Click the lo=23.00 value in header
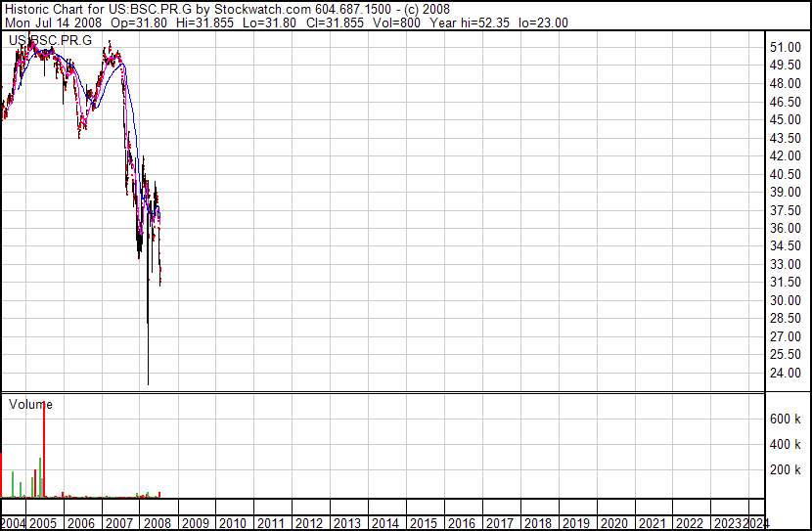Image resolution: width=812 pixels, height=531 pixels. pos(544,22)
